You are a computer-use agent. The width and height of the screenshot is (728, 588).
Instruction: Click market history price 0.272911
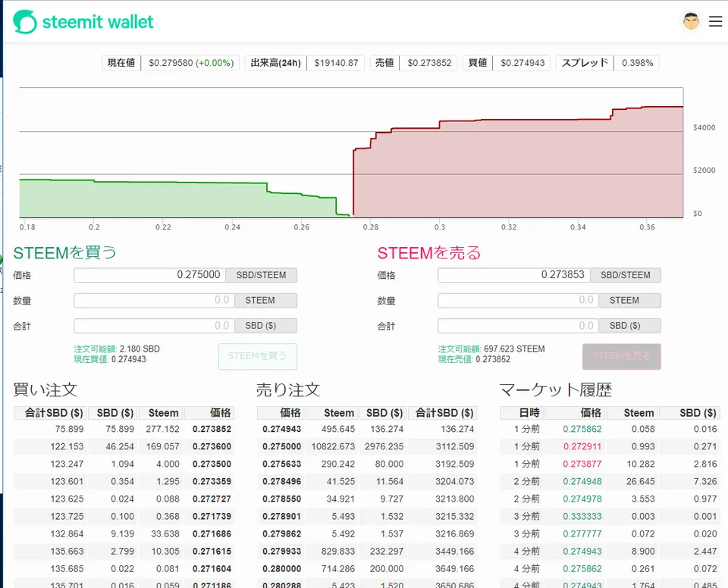tap(582, 446)
